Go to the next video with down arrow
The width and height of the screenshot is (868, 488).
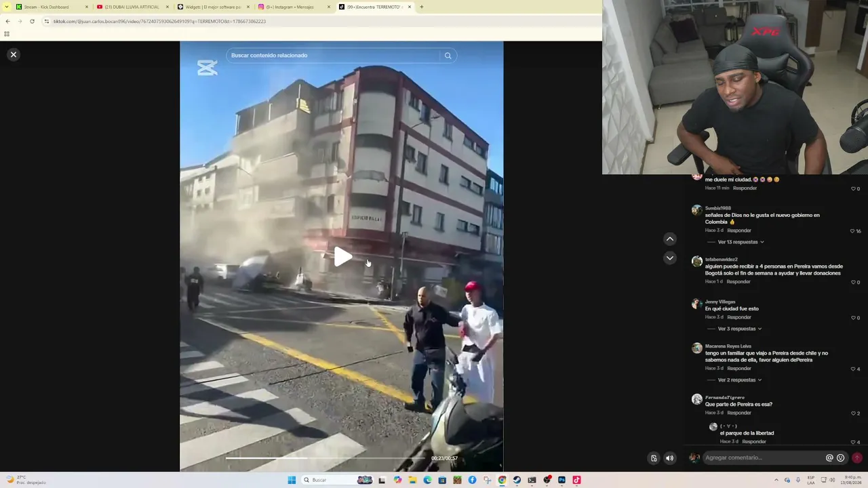point(670,258)
